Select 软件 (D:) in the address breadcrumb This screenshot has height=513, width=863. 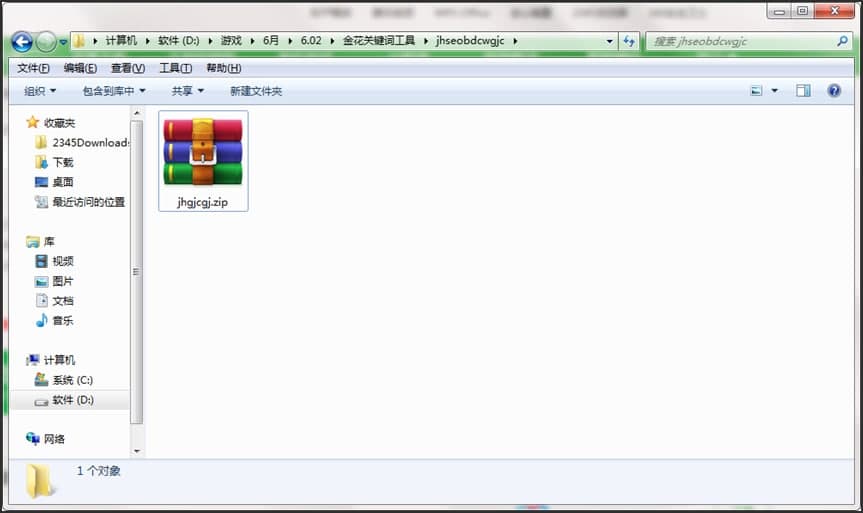(178, 41)
